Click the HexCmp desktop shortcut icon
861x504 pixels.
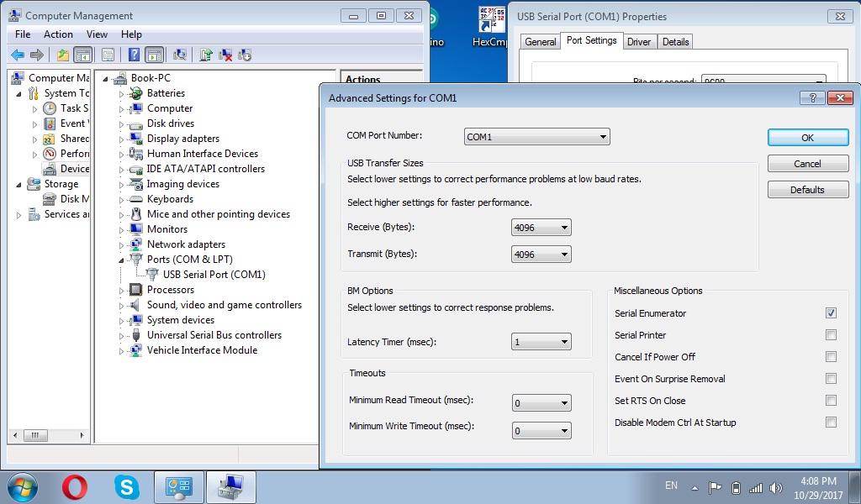(491, 20)
